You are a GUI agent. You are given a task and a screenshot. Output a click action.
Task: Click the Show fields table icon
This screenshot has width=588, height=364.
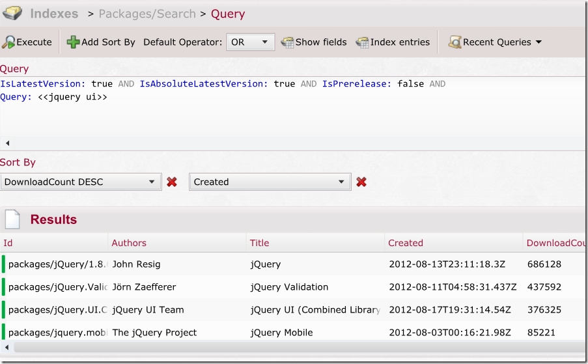pos(287,42)
